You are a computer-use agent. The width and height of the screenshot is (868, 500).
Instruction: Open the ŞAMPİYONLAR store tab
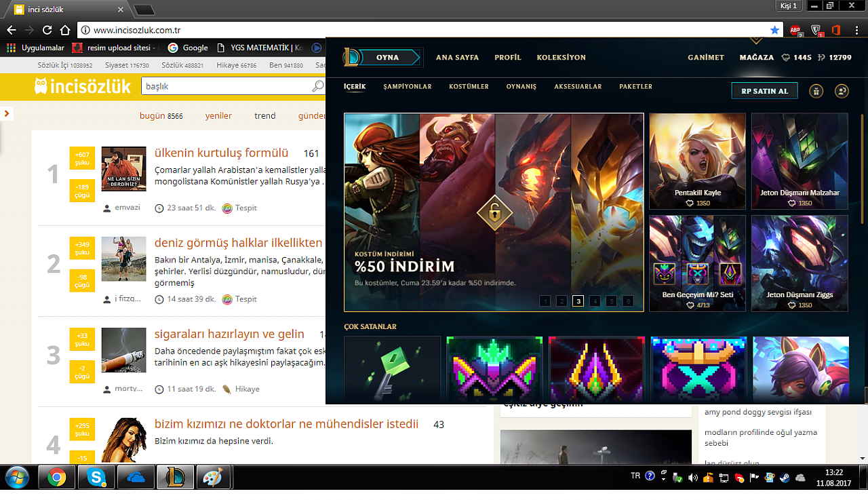[408, 87]
